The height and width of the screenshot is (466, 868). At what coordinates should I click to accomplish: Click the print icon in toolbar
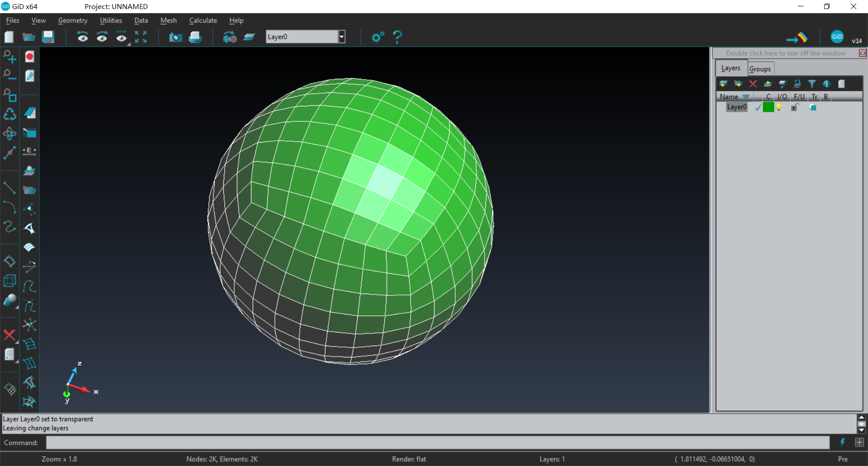click(195, 37)
